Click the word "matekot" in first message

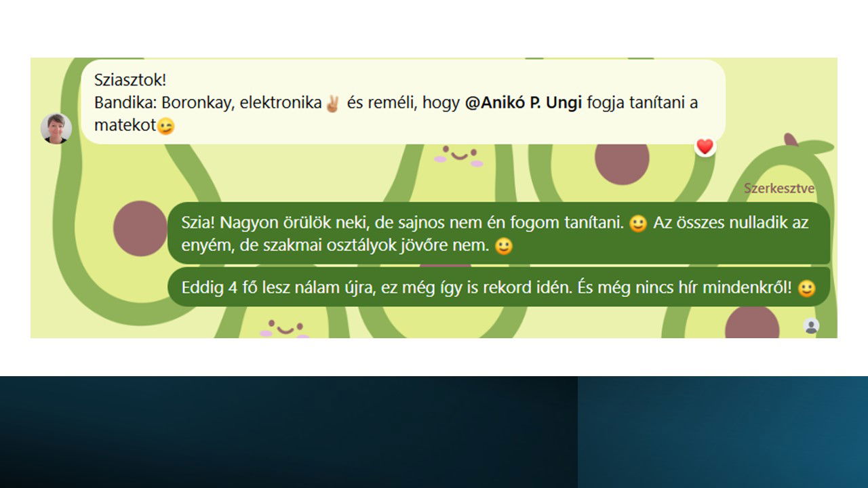pos(125,126)
